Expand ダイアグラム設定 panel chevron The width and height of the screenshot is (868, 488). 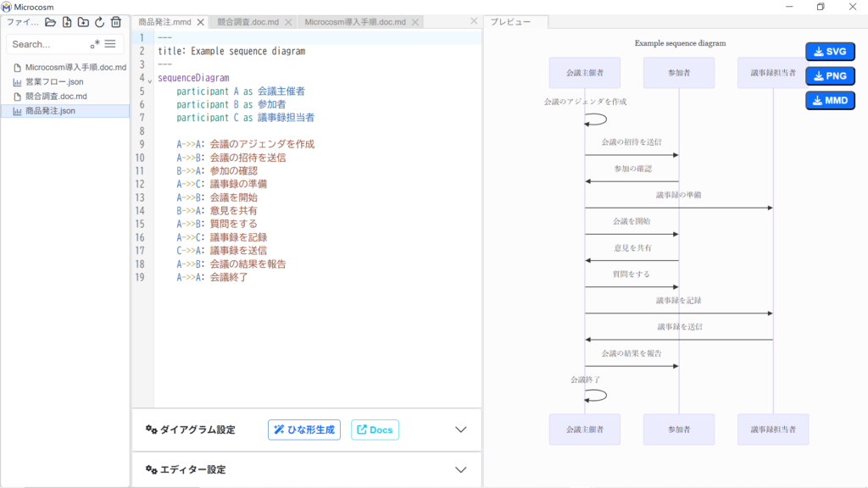point(460,430)
